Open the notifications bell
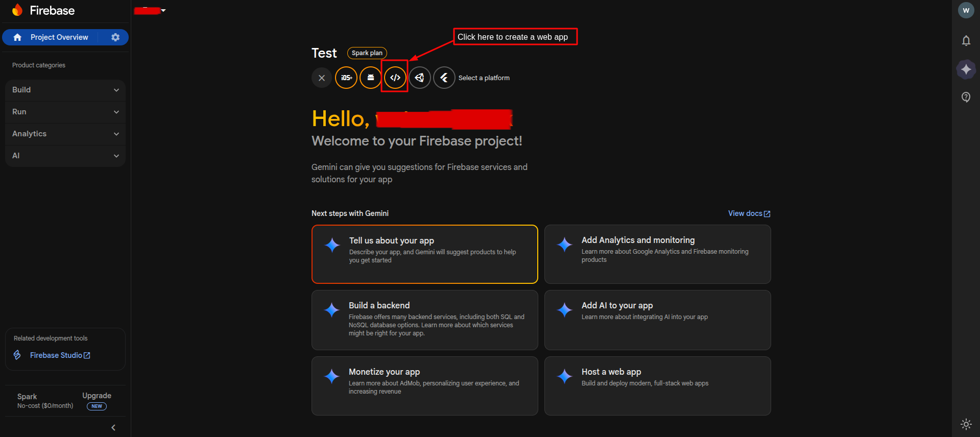 966,41
